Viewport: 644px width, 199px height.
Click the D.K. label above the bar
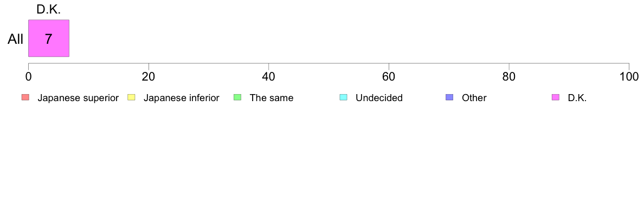click(48, 10)
